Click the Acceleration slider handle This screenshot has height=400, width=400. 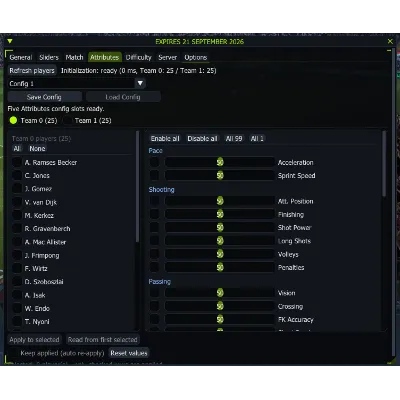click(220, 162)
